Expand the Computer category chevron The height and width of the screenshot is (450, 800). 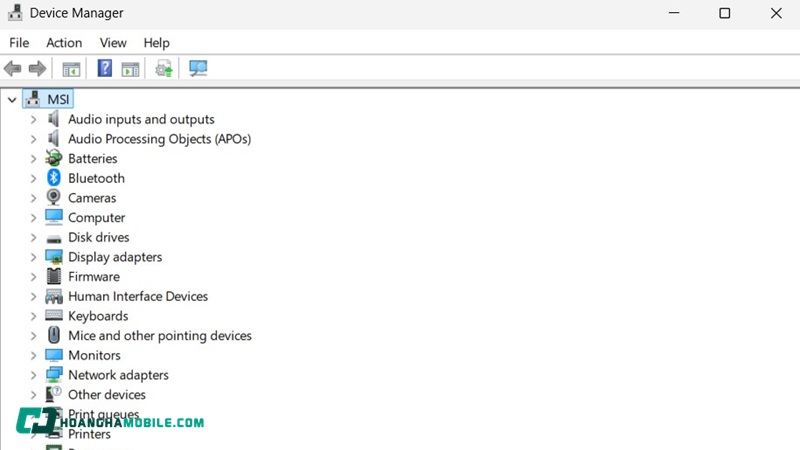pyautogui.click(x=33, y=218)
